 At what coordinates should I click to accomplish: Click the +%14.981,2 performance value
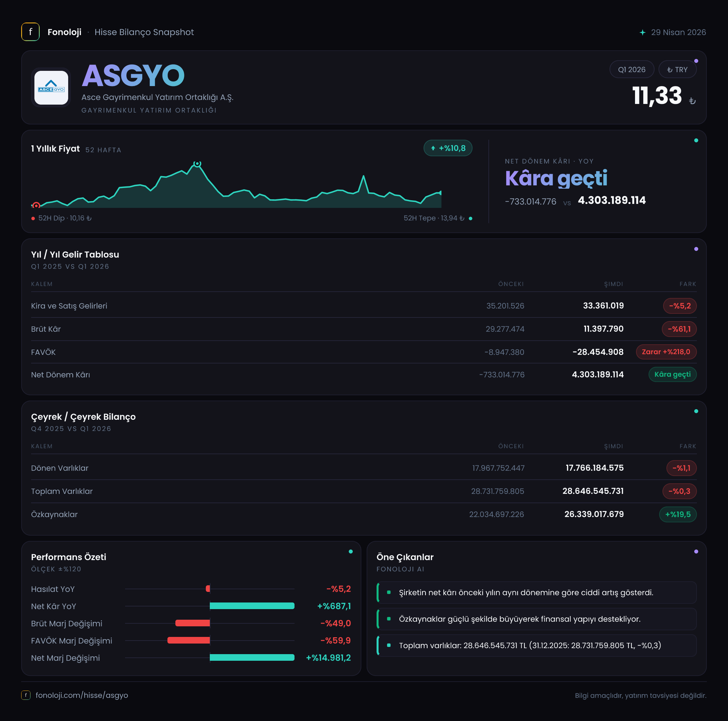[328, 658]
